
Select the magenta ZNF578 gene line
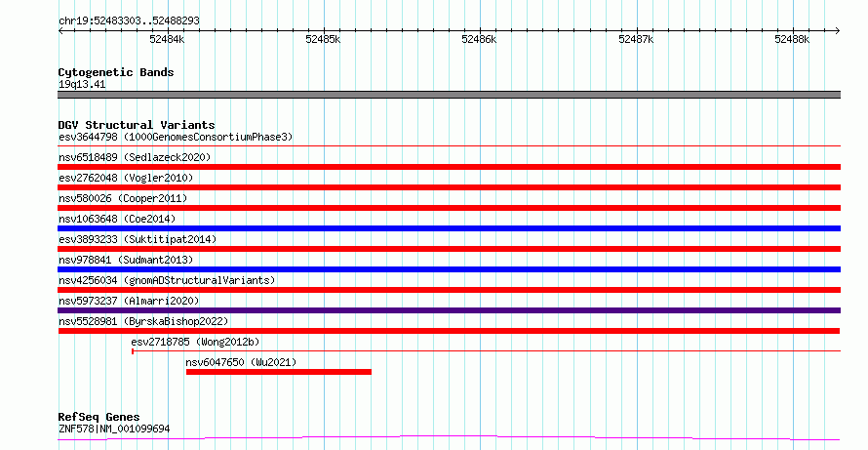pyautogui.click(x=449, y=438)
